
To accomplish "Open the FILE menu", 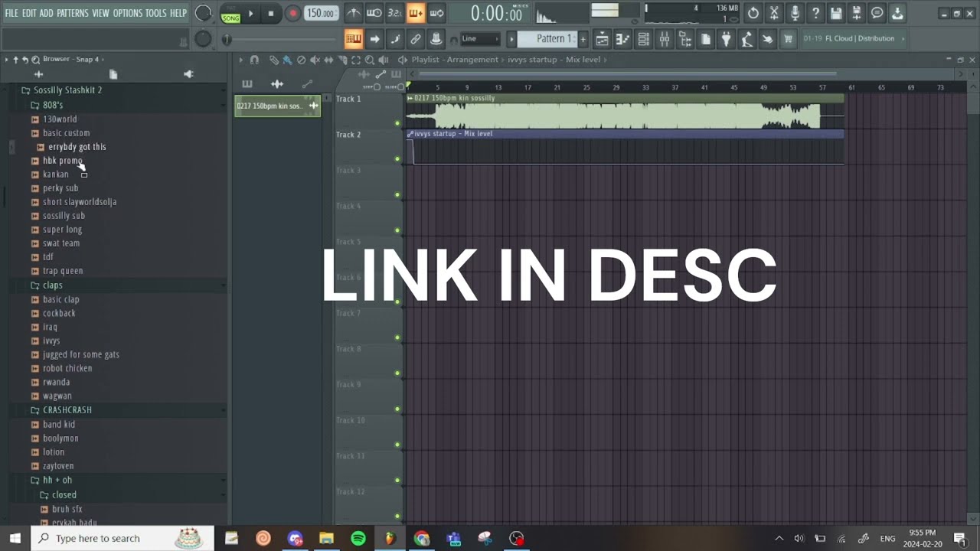I will (x=11, y=13).
